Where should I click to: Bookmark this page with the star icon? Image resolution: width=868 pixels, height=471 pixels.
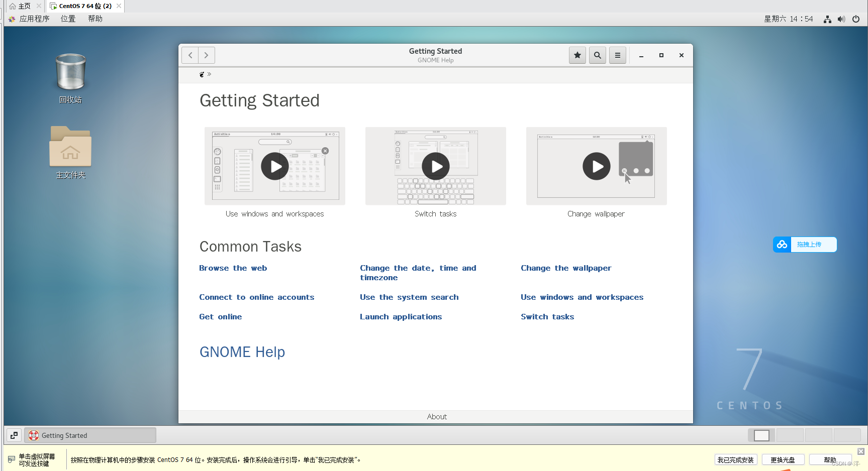[x=577, y=55]
